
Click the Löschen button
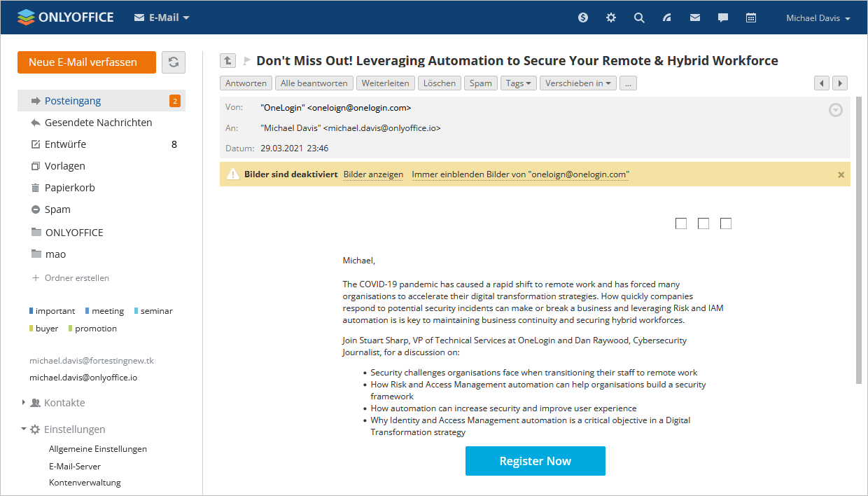440,83
